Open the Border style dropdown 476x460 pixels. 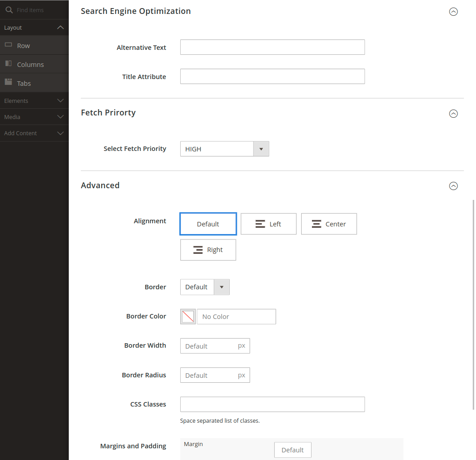click(x=205, y=287)
